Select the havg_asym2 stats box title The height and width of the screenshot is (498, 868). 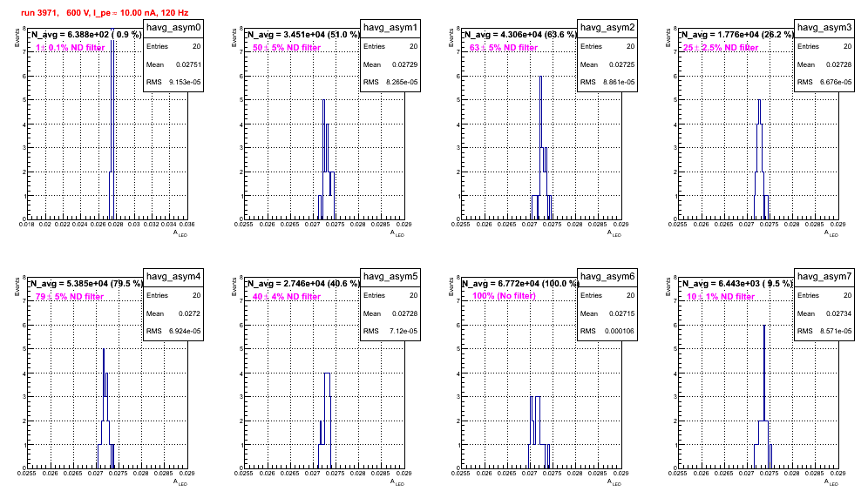[607, 27]
